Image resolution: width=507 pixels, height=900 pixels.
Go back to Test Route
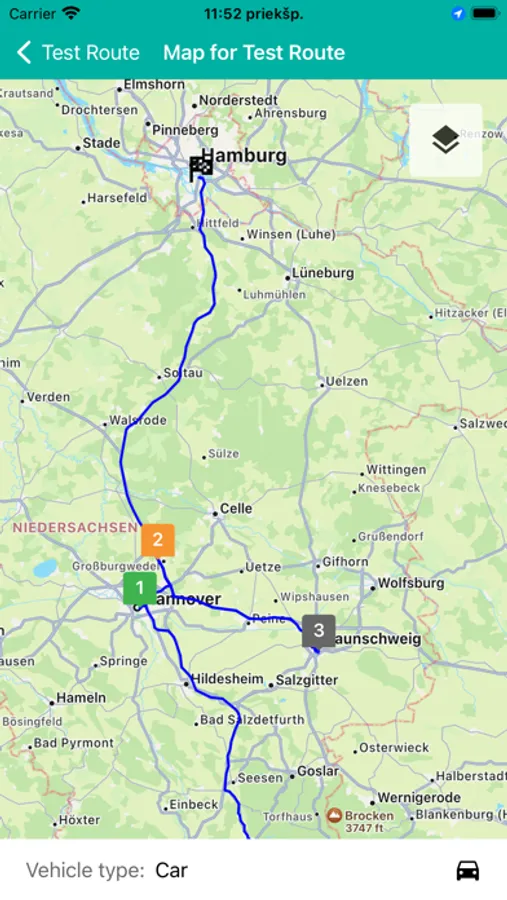pyautogui.click(x=78, y=53)
